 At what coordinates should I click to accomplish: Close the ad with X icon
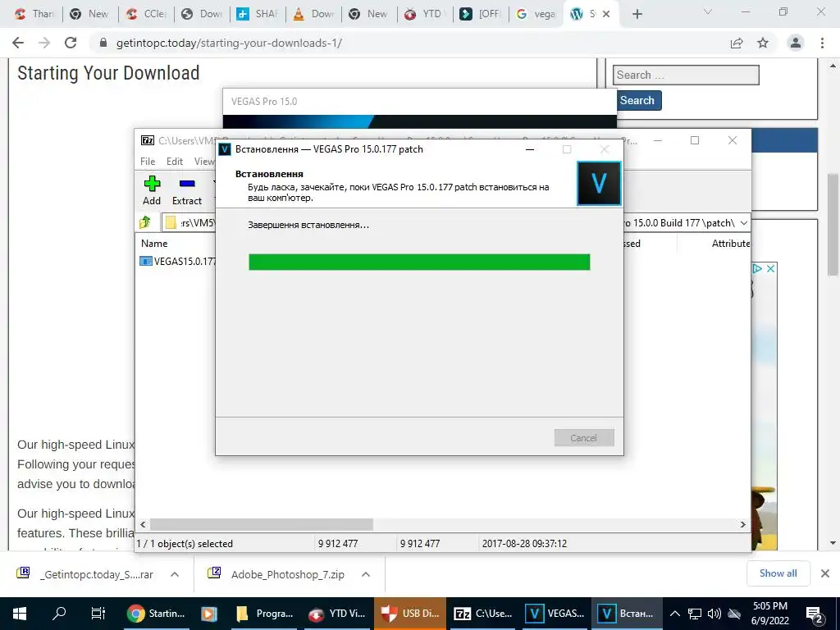[770, 268]
